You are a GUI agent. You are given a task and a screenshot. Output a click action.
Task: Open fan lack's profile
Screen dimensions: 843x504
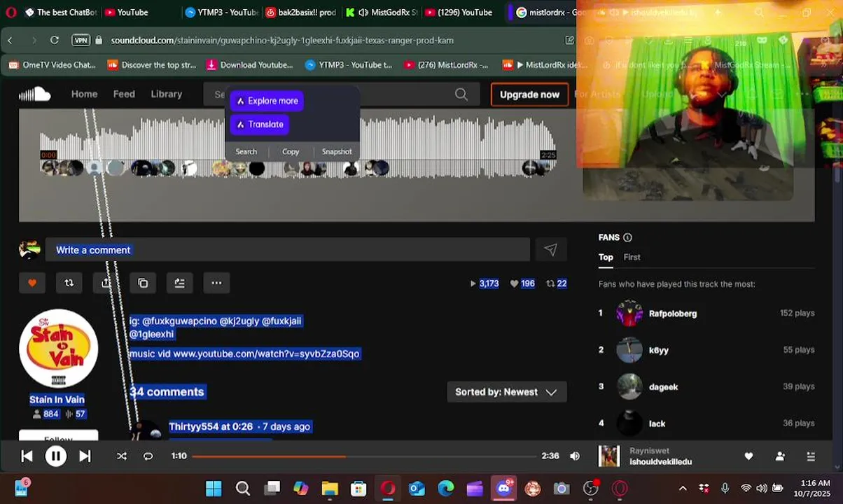pos(657,423)
